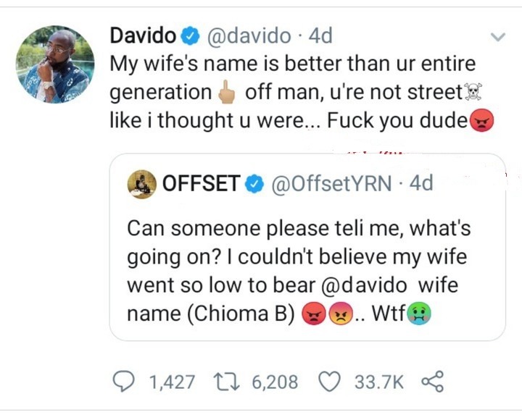Like the tweet with heart icon

(x=330, y=382)
